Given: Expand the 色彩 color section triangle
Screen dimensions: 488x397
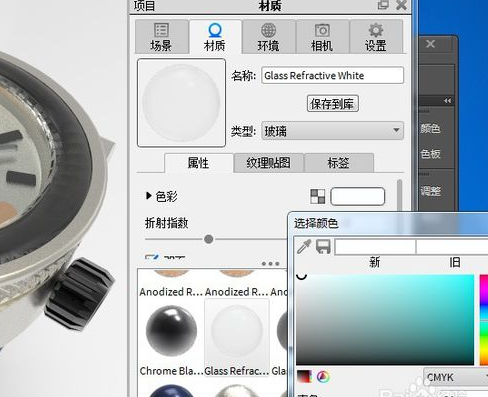Looking at the screenshot, I should (x=148, y=196).
